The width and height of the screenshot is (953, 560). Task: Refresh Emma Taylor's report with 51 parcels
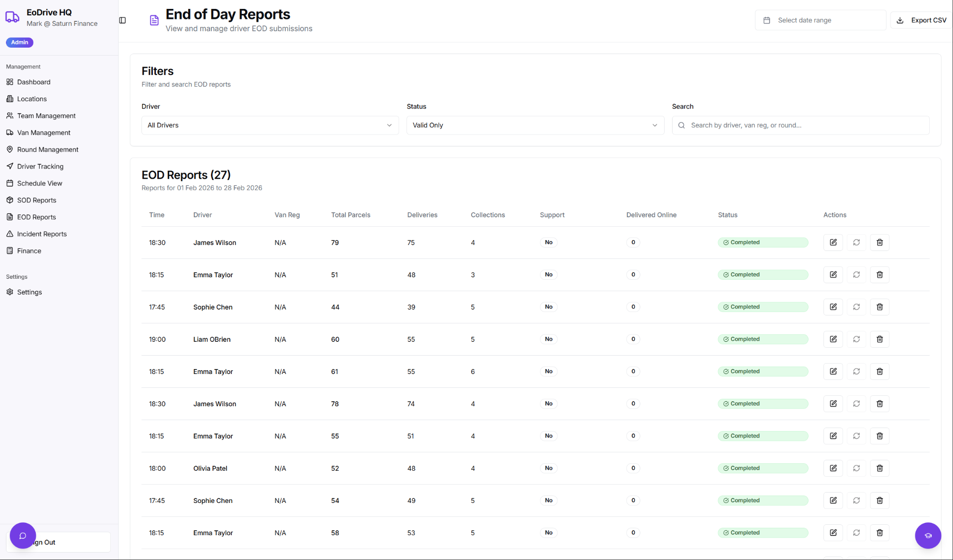coord(856,275)
